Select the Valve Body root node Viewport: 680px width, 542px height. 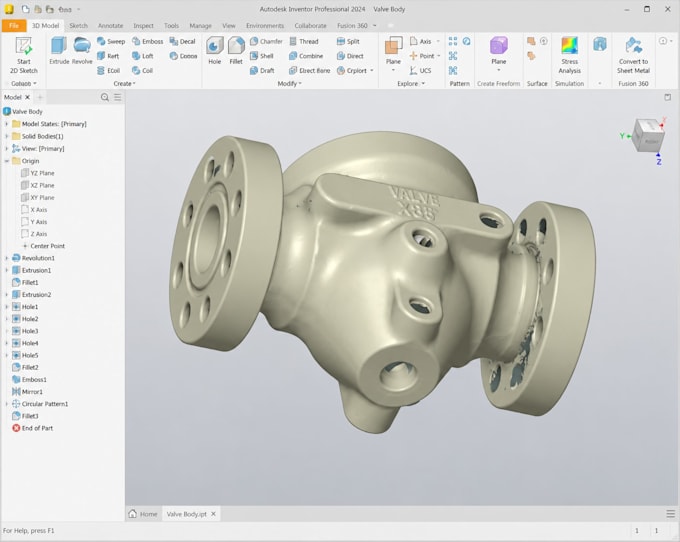23,111
